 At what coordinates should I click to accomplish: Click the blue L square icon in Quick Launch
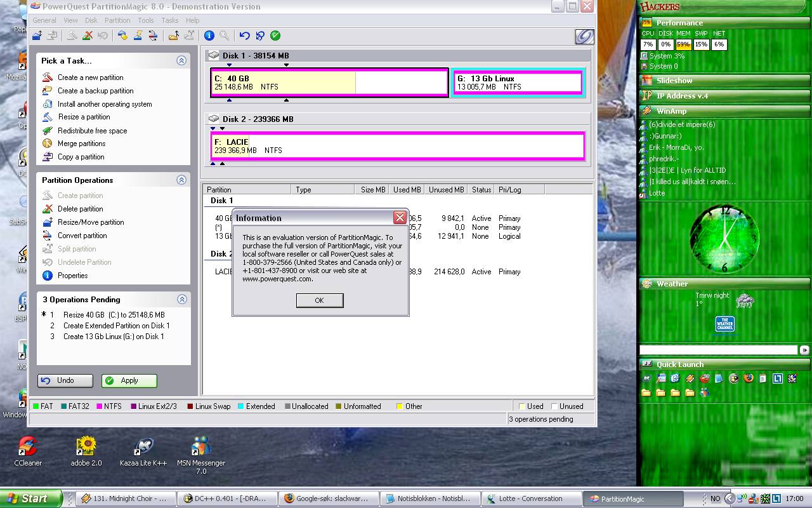coord(778,378)
